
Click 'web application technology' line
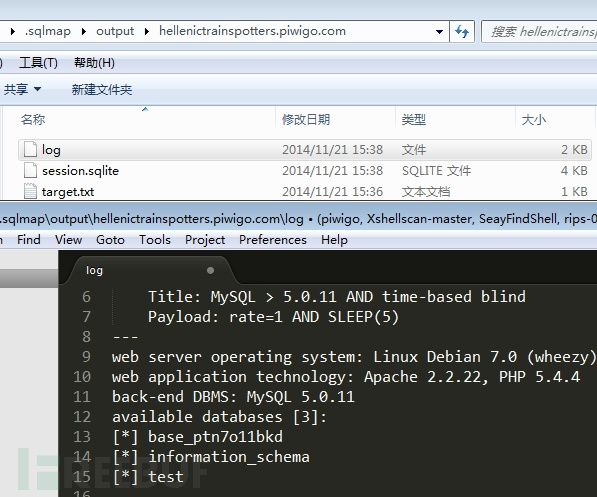[x=346, y=377]
